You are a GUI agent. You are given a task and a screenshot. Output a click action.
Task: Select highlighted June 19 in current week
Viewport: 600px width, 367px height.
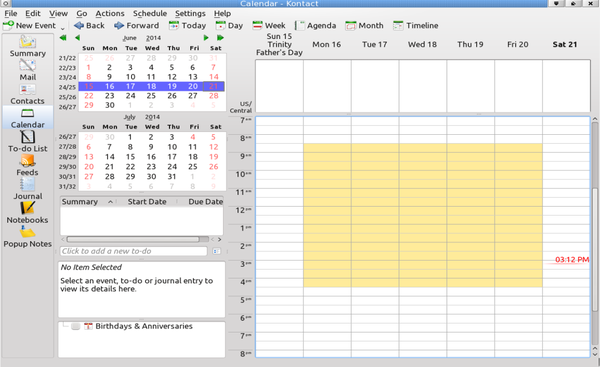tap(172, 86)
